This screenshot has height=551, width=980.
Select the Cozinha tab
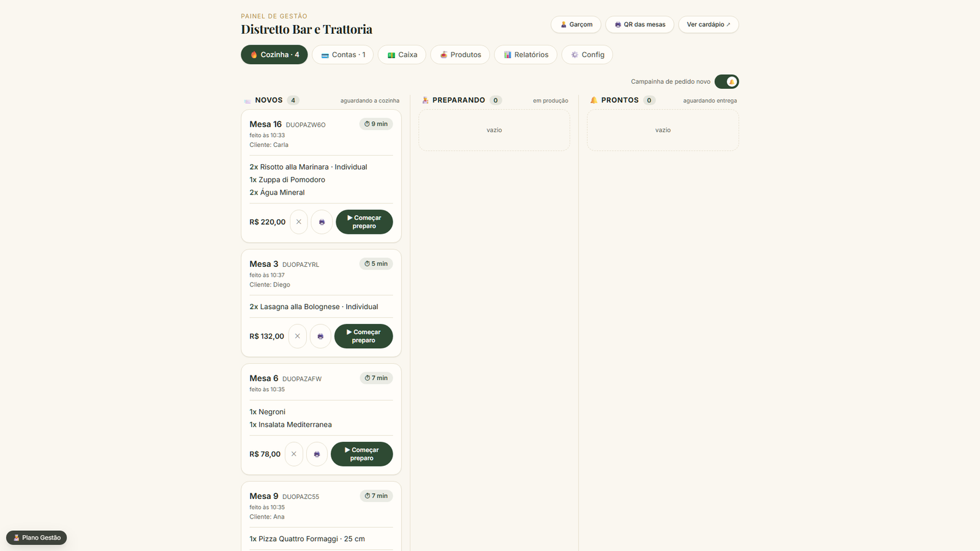[x=274, y=54]
